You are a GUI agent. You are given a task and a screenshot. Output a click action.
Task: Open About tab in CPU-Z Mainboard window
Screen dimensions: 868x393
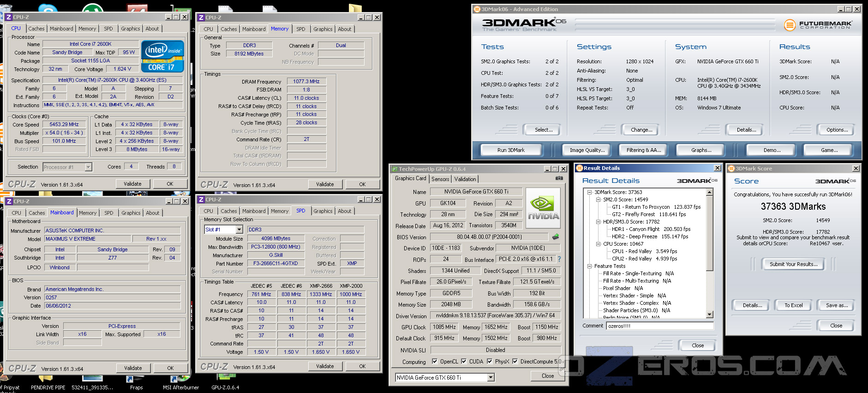click(x=153, y=213)
